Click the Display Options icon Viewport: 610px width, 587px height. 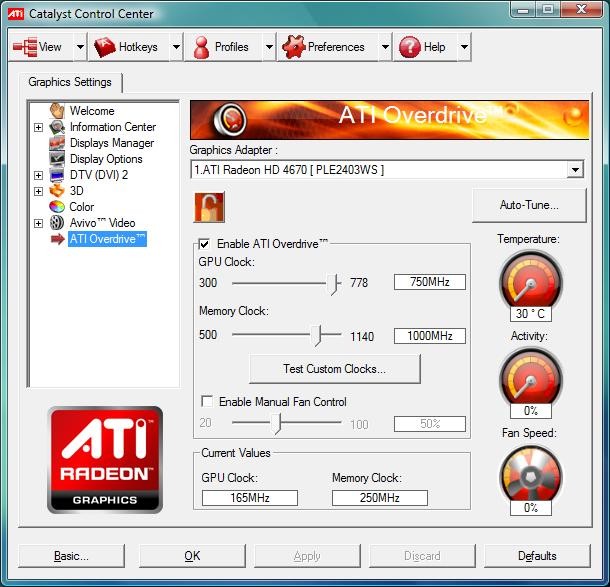tap(57, 159)
